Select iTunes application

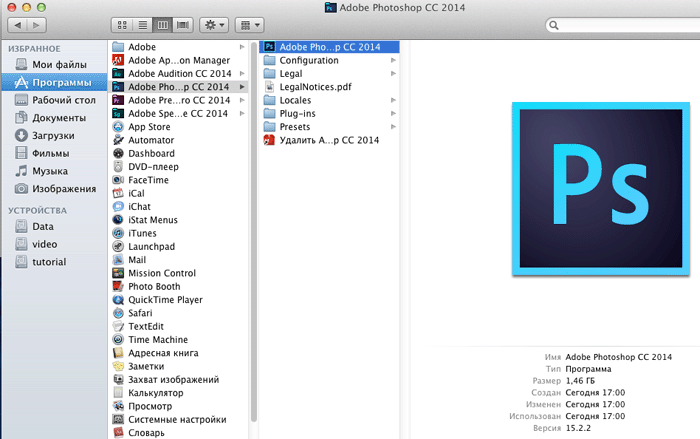(x=179, y=233)
